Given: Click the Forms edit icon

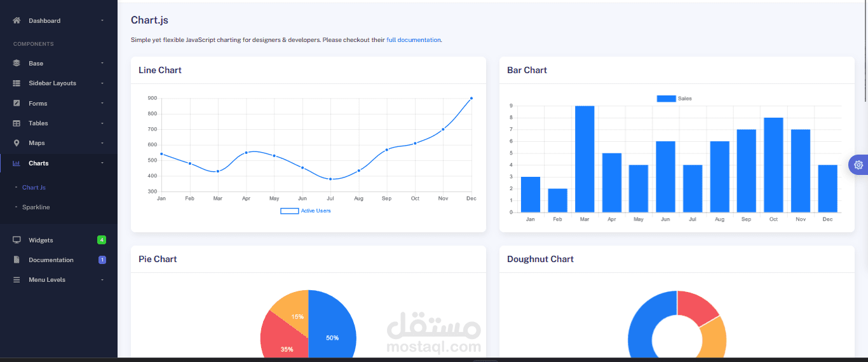Looking at the screenshot, I should tap(17, 103).
